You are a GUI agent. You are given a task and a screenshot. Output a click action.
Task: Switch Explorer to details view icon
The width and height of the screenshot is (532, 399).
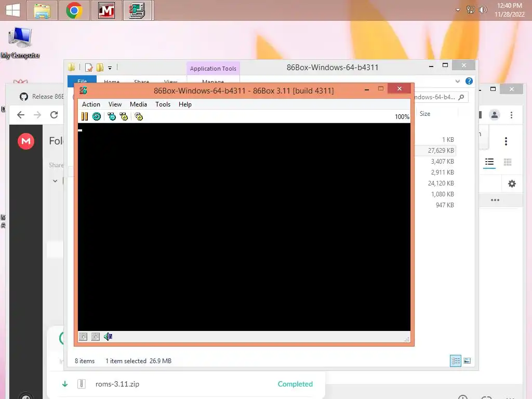point(456,361)
